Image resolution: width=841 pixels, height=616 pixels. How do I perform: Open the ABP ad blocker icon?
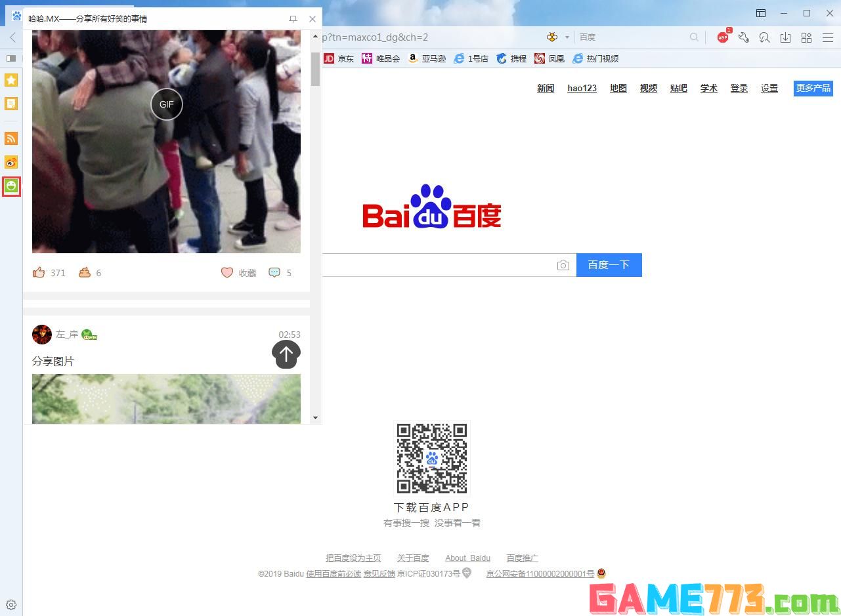(x=723, y=37)
